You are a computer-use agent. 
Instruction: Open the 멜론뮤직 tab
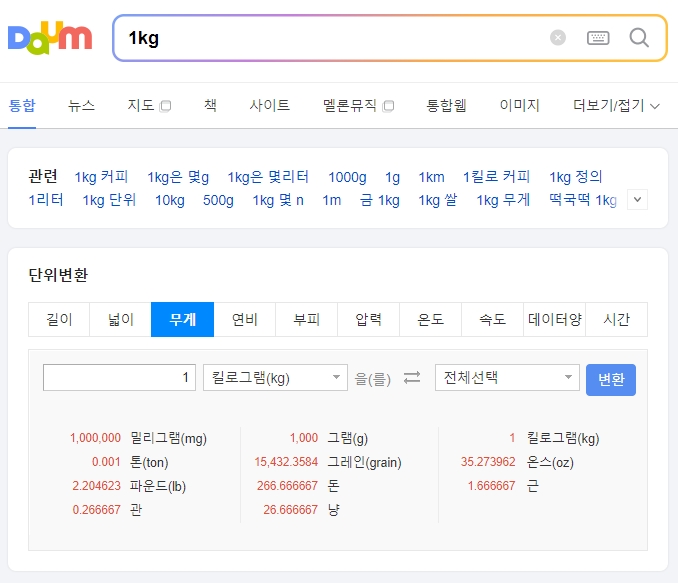(x=358, y=106)
